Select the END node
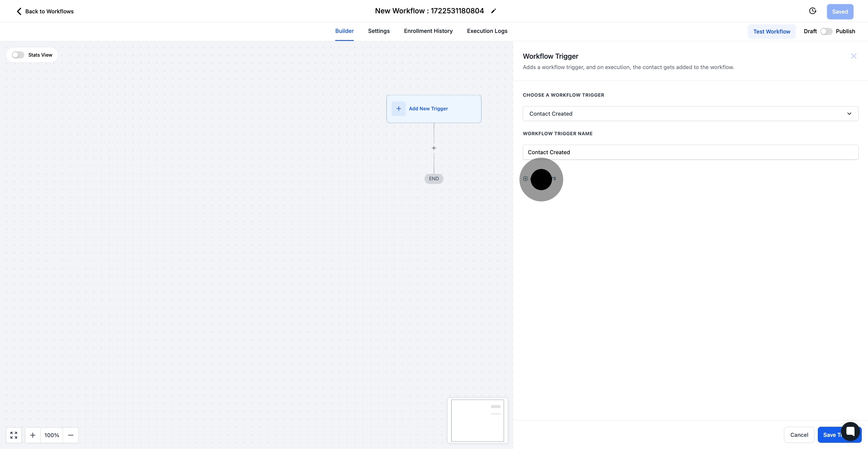 tap(434, 179)
